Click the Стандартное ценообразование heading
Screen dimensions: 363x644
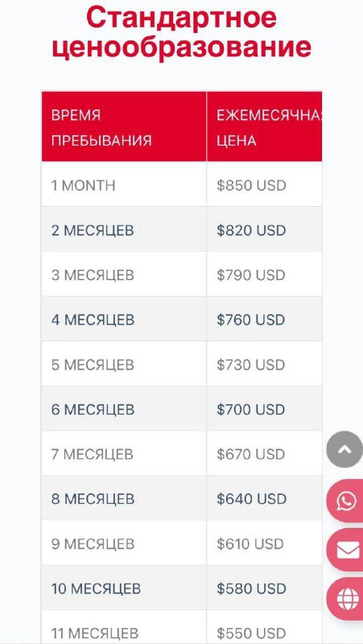click(182, 32)
